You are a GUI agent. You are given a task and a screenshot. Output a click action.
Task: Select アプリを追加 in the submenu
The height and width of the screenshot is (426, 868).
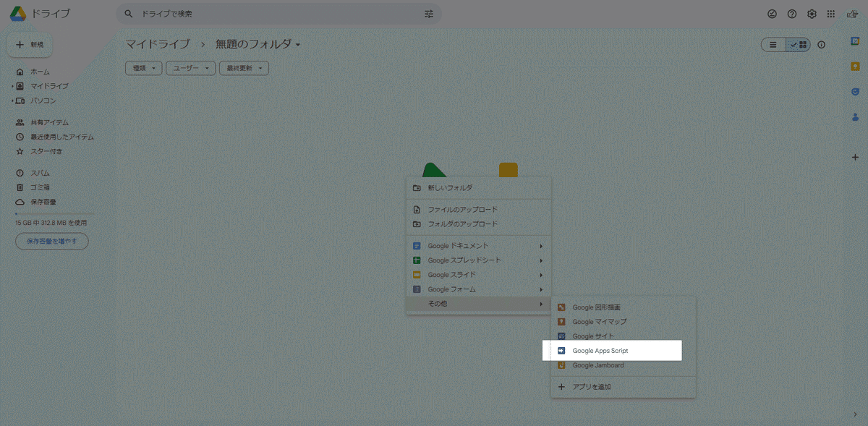point(623,387)
